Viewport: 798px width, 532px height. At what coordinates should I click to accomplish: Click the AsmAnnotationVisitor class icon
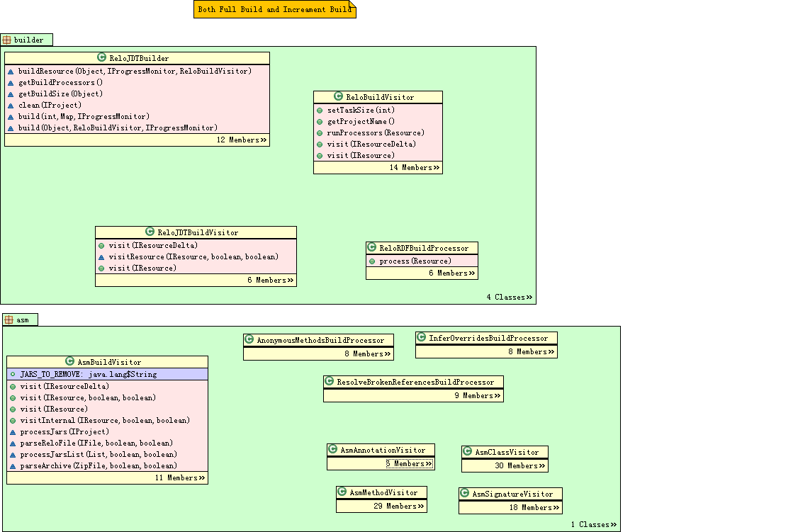(x=333, y=449)
